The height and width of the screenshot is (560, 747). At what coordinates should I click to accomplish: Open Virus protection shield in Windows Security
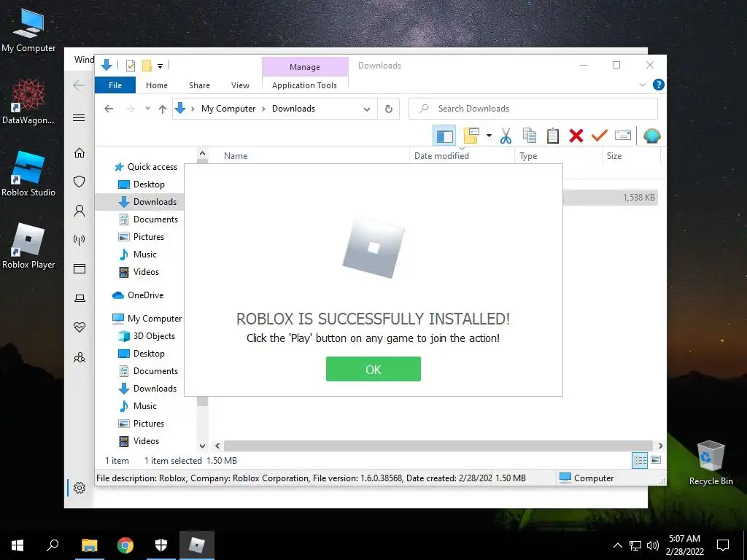(x=79, y=182)
